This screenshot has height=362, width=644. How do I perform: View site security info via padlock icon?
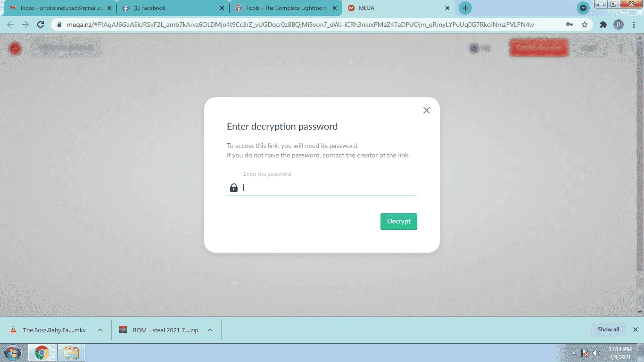(59, 25)
